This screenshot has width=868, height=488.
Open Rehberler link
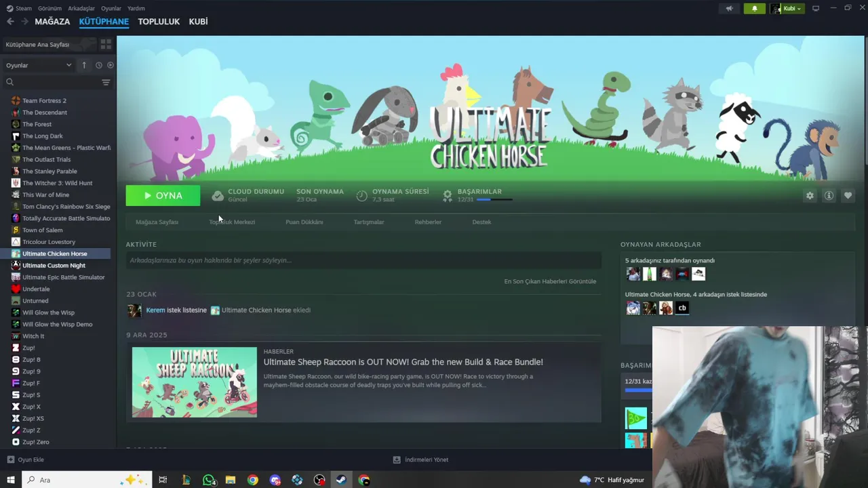click(428, 222)
